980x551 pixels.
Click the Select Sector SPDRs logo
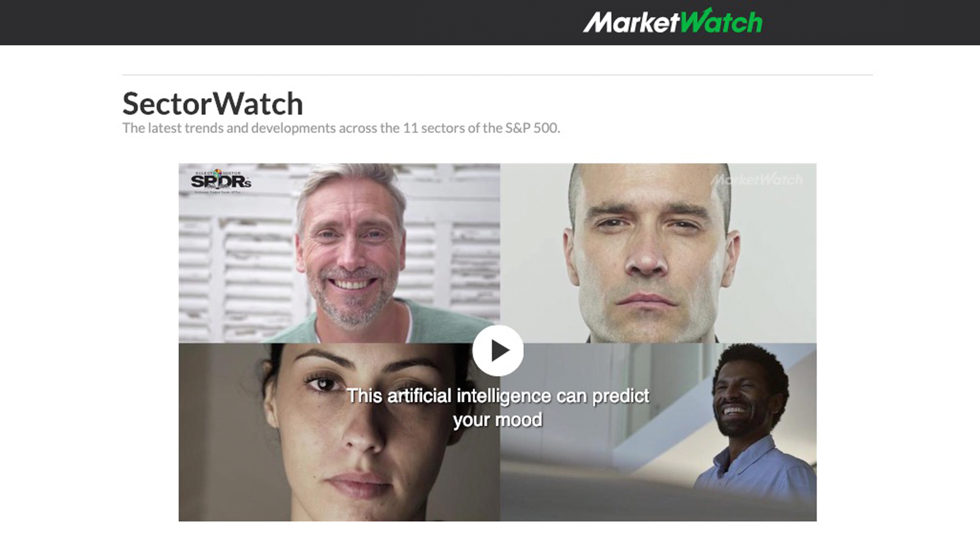[221, 181]
